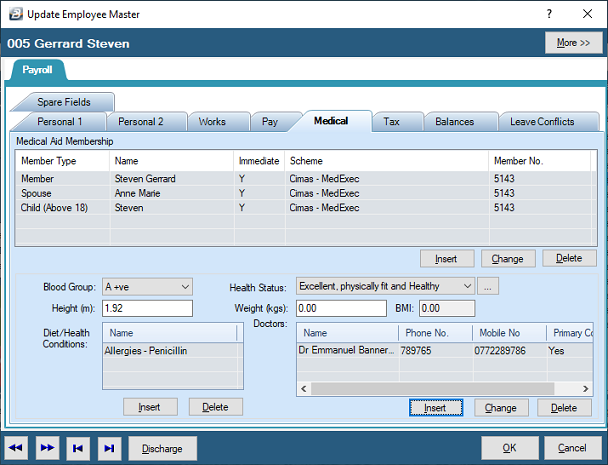Jump to last employee record
This screenshot has width=608, height=465.
(109, 448)
